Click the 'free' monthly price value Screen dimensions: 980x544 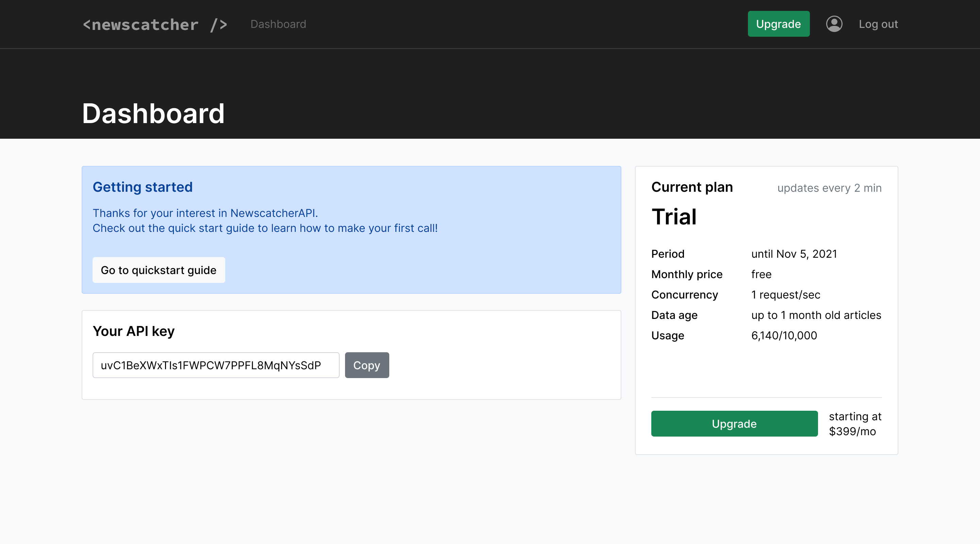click(761, 274)
